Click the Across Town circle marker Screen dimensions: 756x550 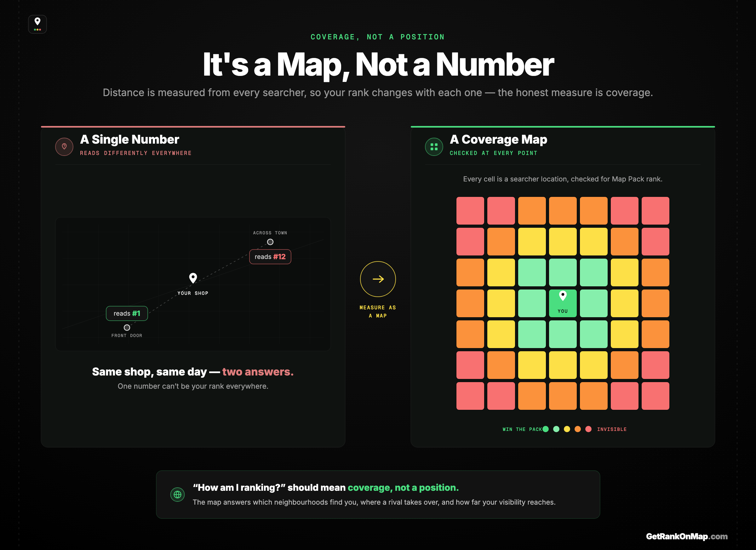(270, 242)
